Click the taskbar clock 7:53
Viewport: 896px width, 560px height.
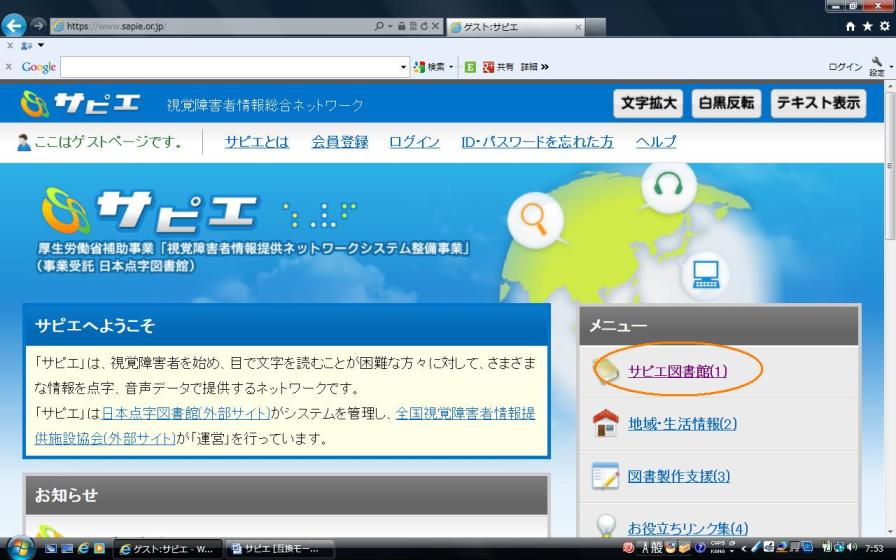click(874, 548)
